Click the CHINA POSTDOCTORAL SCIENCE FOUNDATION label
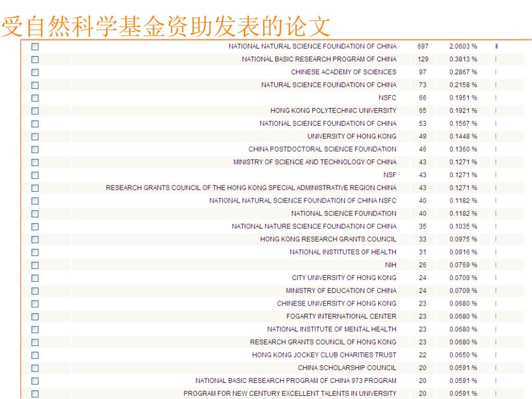This screenshot has width=532, height=399. (322, 149)
